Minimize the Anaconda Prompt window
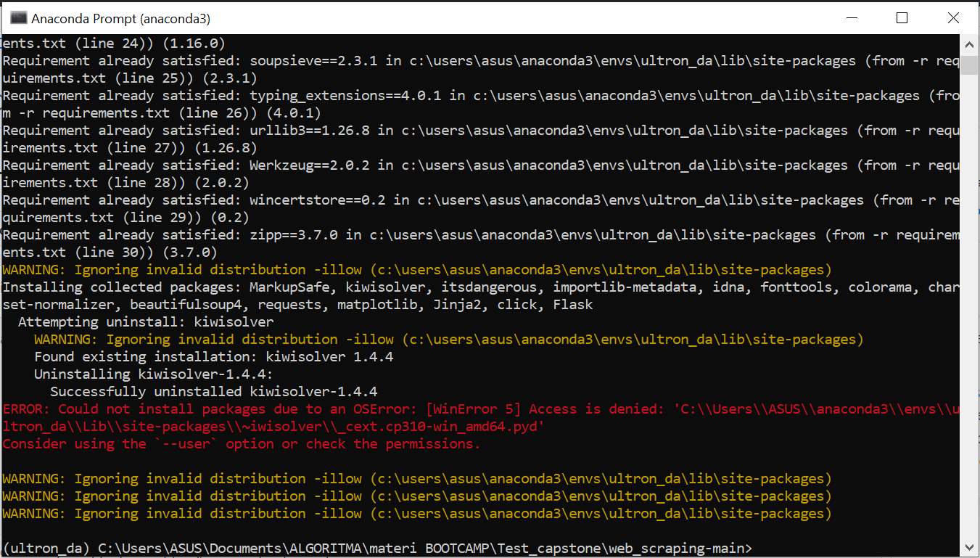This screenshot has height=558, width=980. click(x=852, y=17)
